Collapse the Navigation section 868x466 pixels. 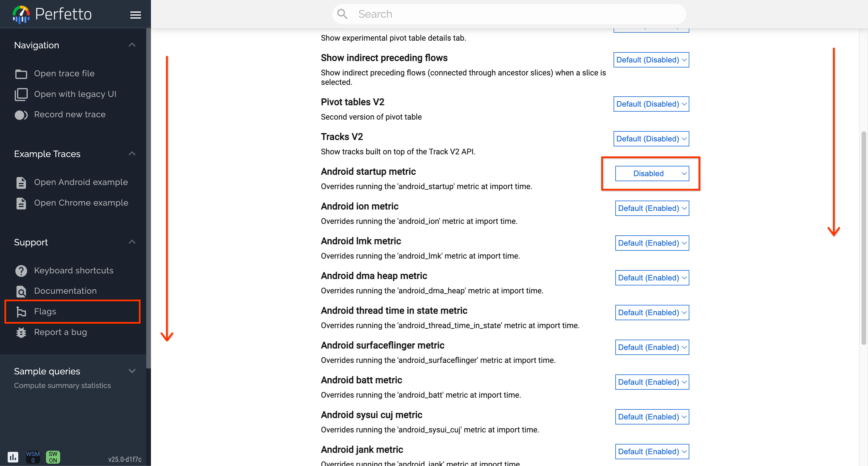[x=132, y=45]
